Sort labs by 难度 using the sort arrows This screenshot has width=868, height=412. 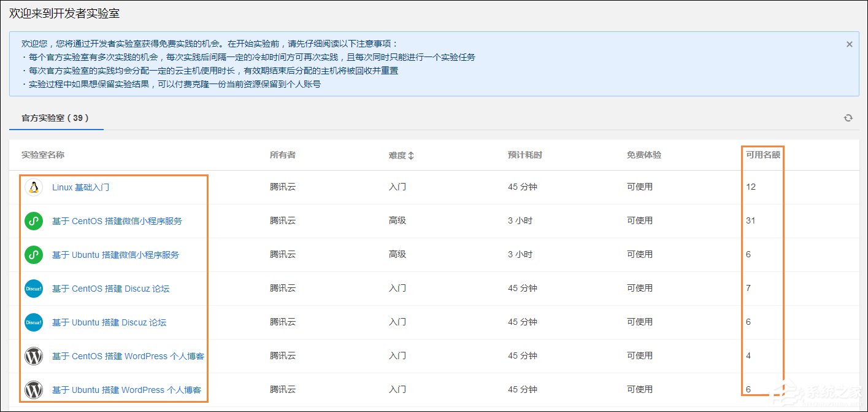click(410, 155)
